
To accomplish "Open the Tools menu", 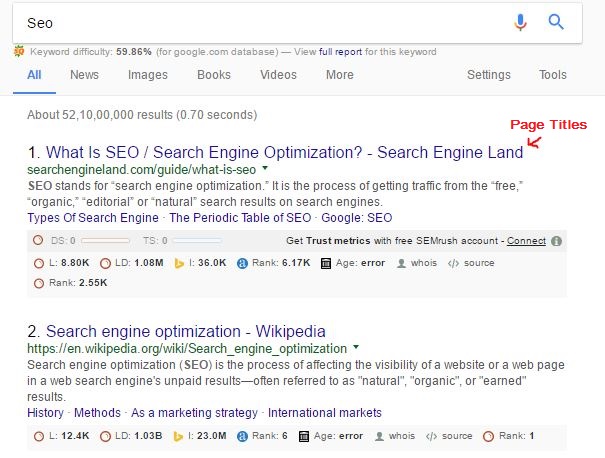I will coord(553,74).
